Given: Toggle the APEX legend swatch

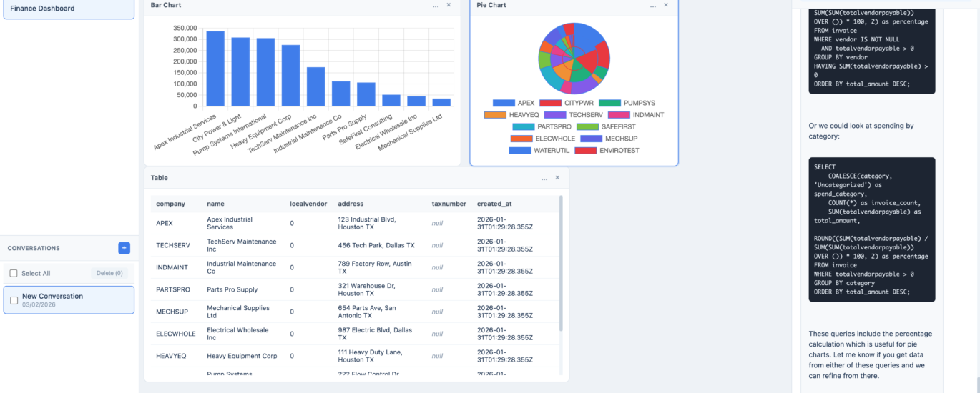Looking at the screenshot, I should tap(504, 104).
